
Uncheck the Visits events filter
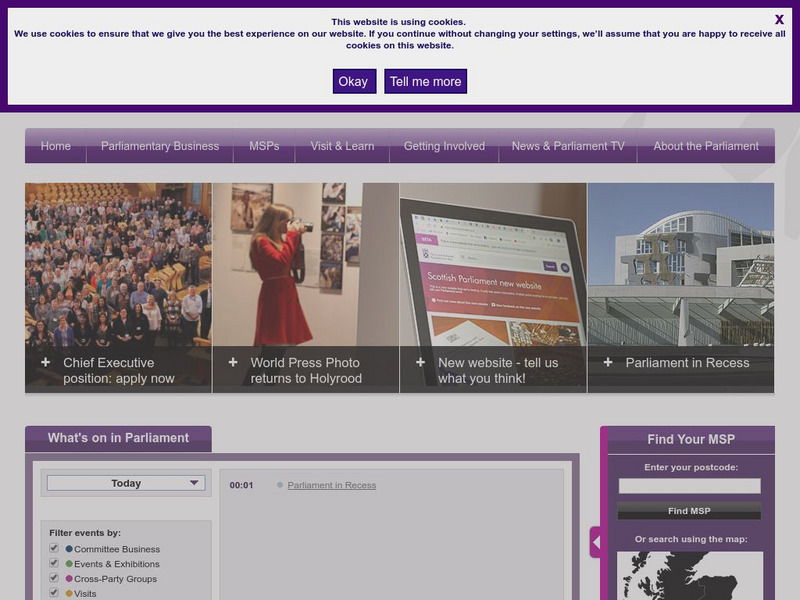coord(54,593)
